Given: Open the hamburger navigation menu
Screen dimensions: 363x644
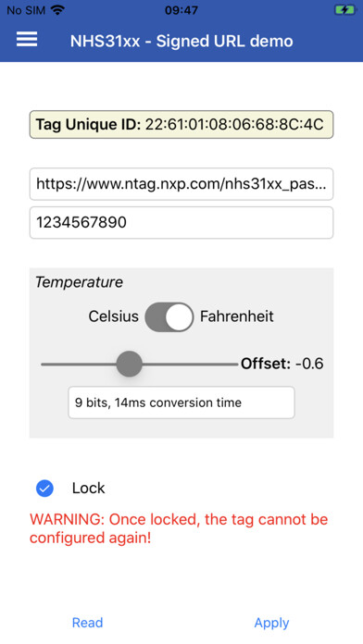Looking at the screenshot, I should 27,40.
